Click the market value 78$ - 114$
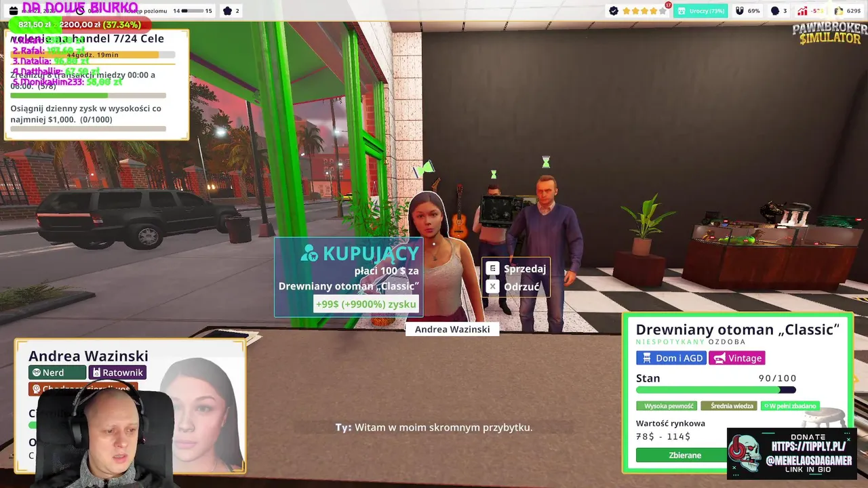Screen dimensions: 868x488 pos(663,436)
